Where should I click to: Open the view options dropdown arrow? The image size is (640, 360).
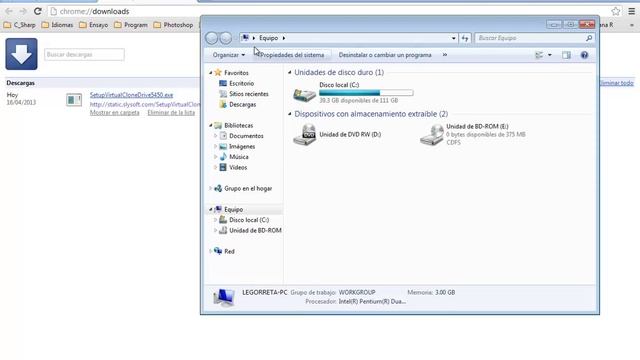tap(550, 55)
